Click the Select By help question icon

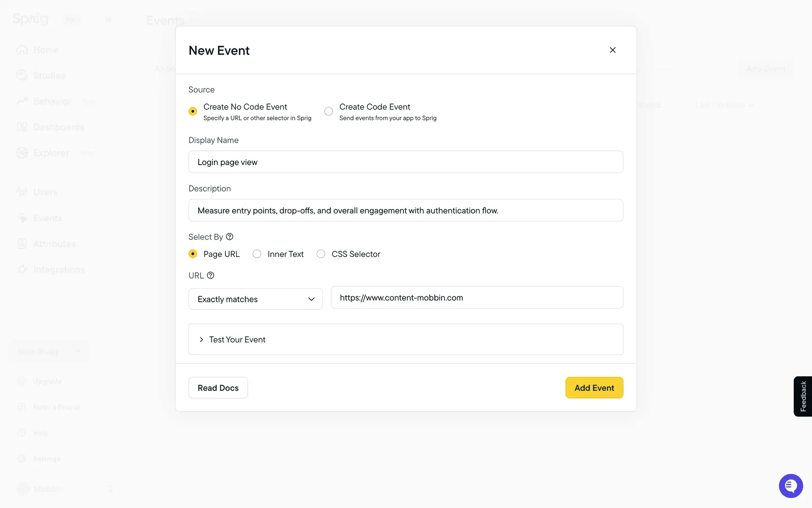230,237
